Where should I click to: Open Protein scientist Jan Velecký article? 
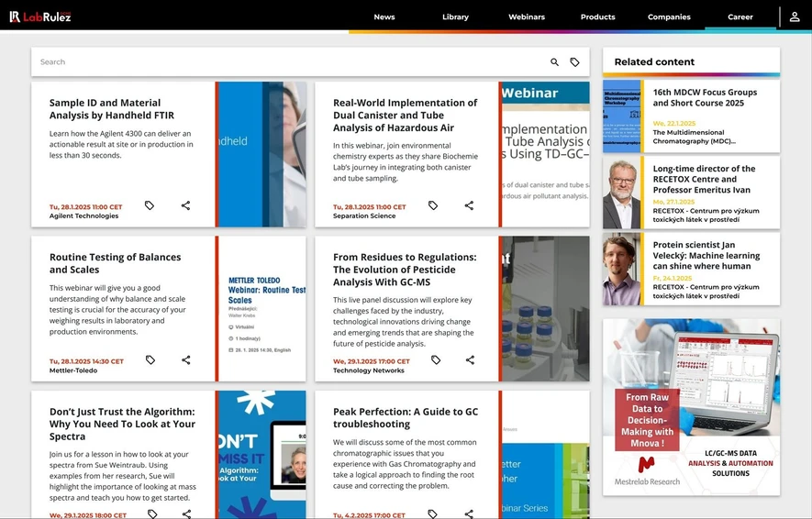point(706,255)
